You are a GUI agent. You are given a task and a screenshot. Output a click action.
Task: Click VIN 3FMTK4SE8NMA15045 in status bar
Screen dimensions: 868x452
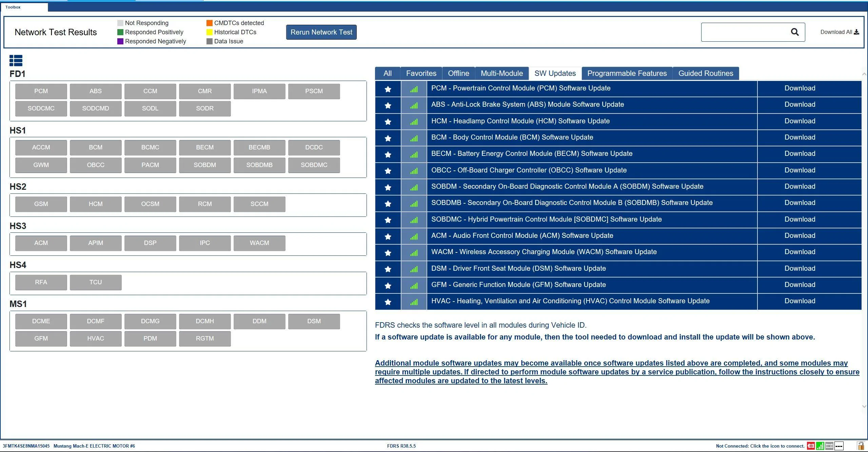point(26,446)
